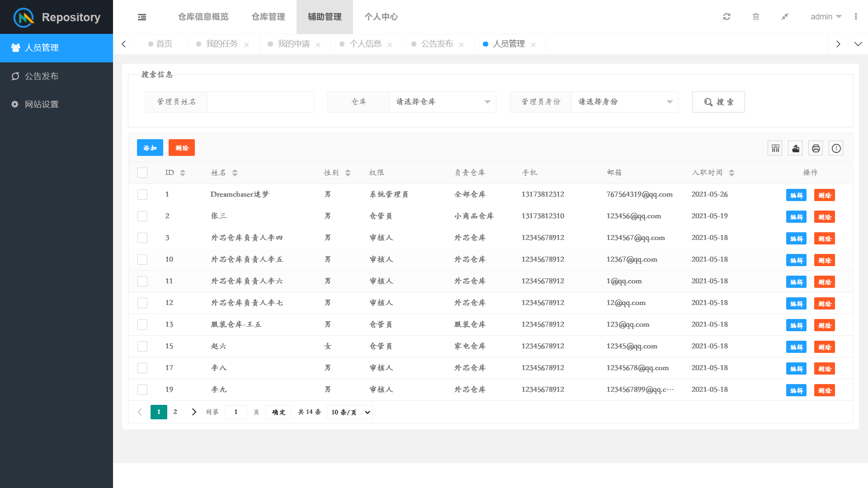Viewport: 868px width, 488px height.
Task: Open the 10 条/页 page-size selector
Action: pyautogui.click(x=350, y=412)
